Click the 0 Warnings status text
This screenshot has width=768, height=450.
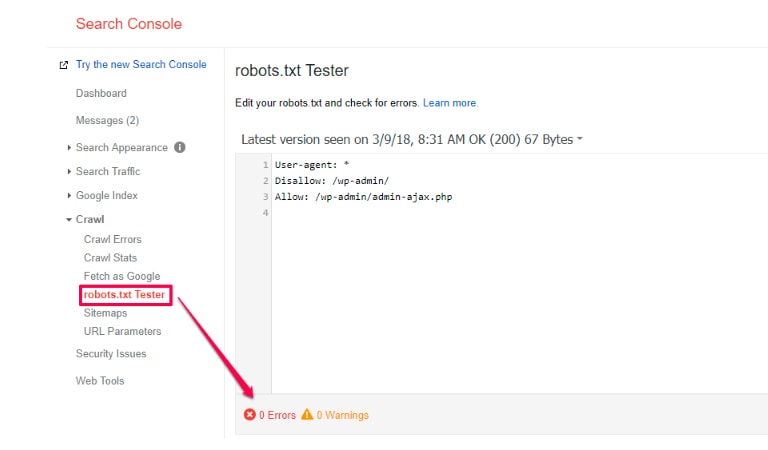pyautogui.click(x=342, y=415)
